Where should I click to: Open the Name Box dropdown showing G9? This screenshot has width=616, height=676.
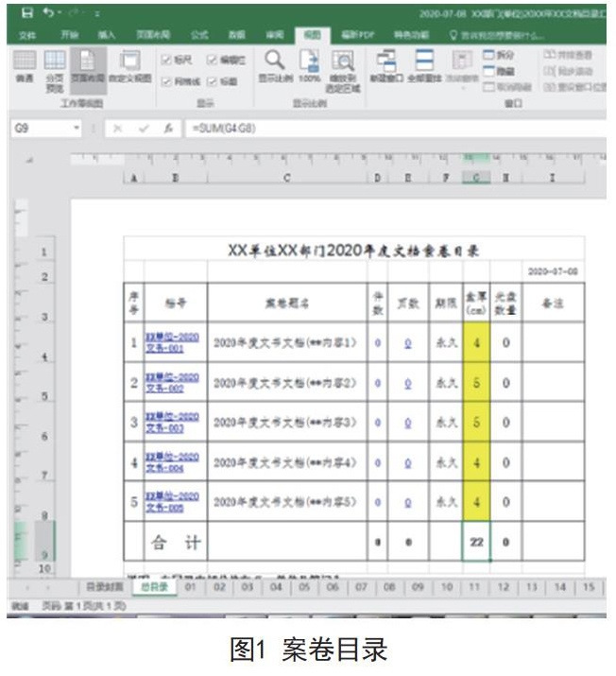point(76,128)
